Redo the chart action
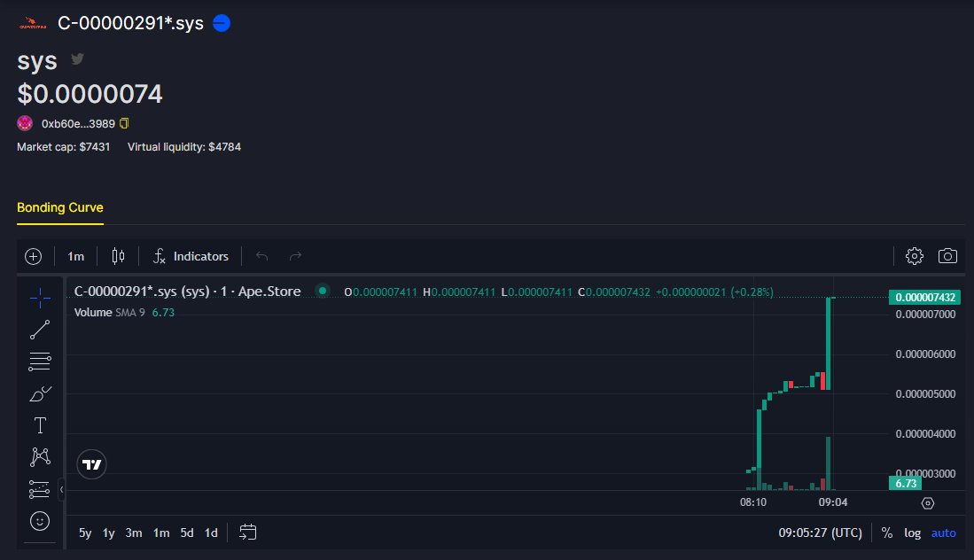The image size is (974, 560). [x=296, y=256]
